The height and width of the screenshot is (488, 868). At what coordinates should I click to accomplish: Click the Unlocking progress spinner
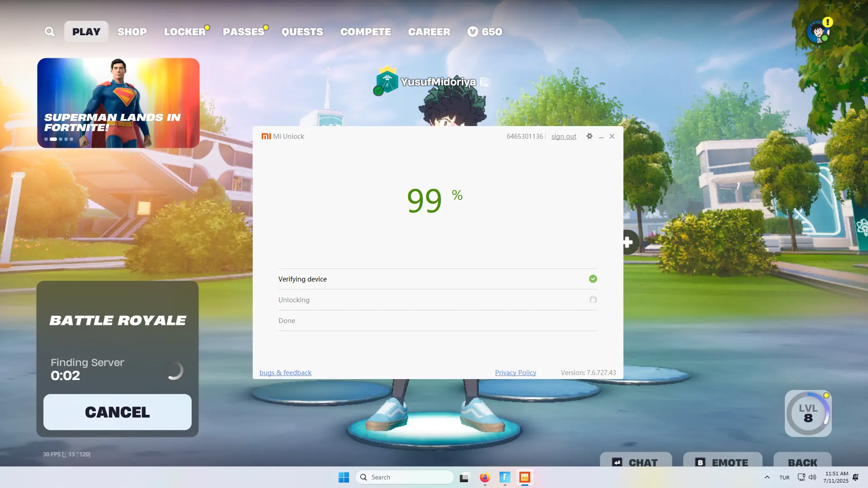coord(593,300)
